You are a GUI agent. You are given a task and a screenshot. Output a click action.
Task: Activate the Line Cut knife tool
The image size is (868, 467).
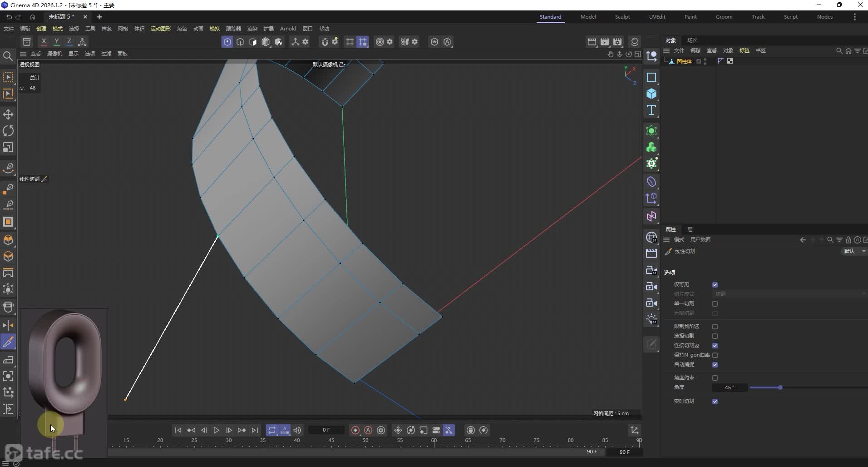(x=8, y=342)
